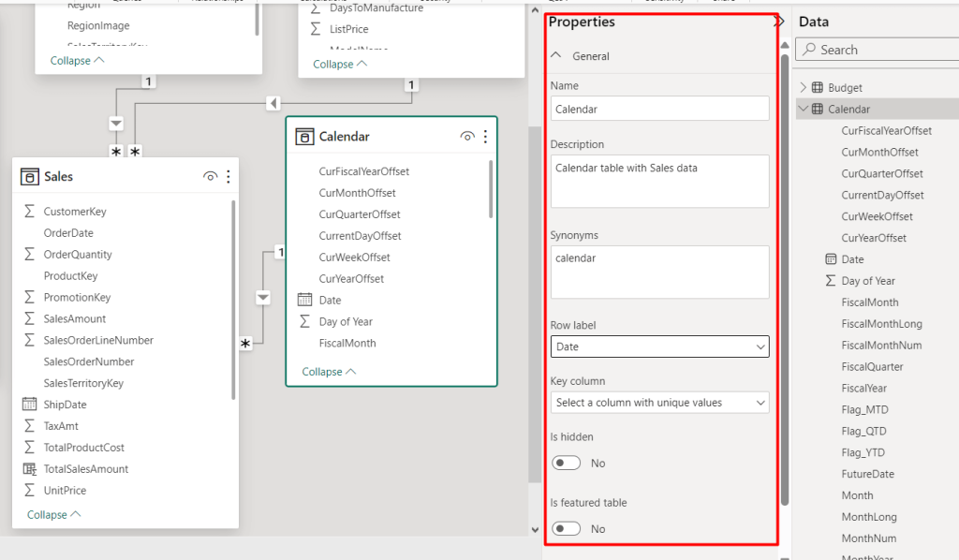The width and height of the screenshot is (959, 560).
Task: Toggle visibility eye on Calendar table card
Action: tap(467, 137)
